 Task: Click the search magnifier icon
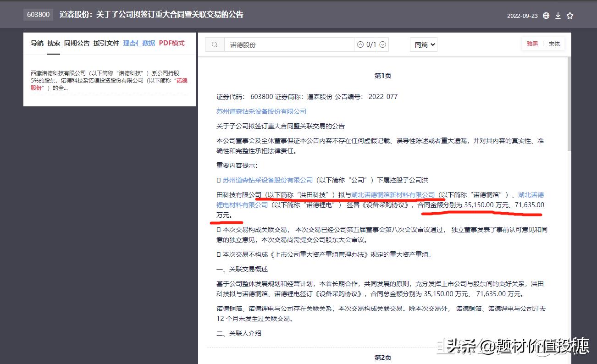tap(215, 44)
